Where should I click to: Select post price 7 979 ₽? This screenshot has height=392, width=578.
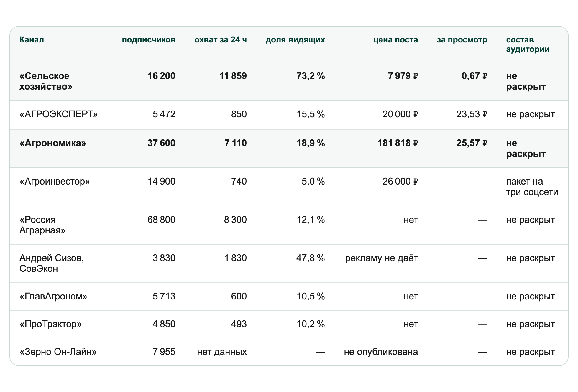pyautogui.click(x=403, y=76)
